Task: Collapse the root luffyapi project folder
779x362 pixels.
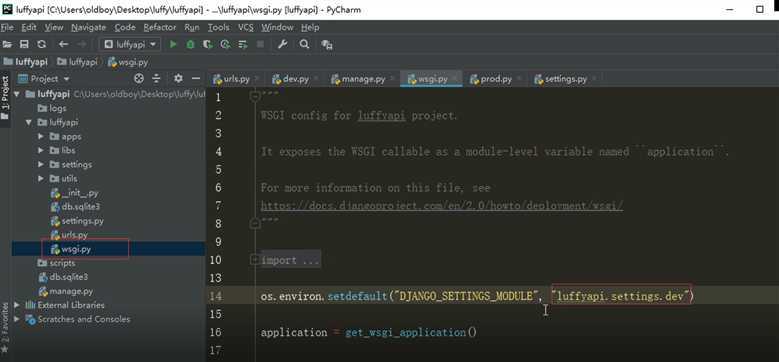Action: pyautogui.click(x=16, y=94)
